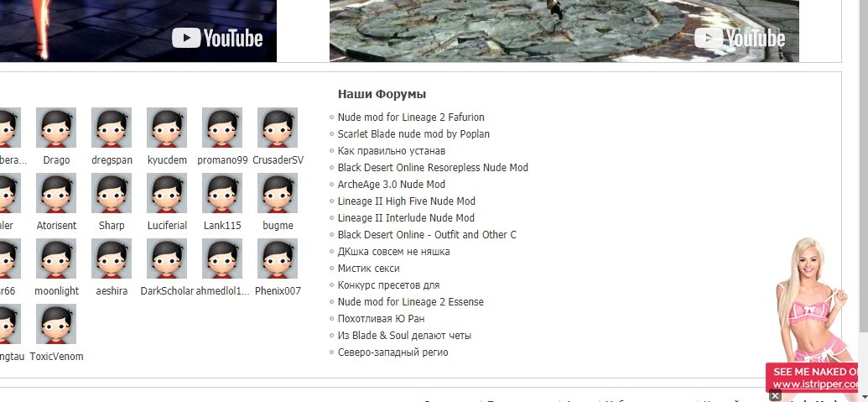Click the right stone floor video thumbnail
The image size is (868, 402).
[x=564, y=30]
